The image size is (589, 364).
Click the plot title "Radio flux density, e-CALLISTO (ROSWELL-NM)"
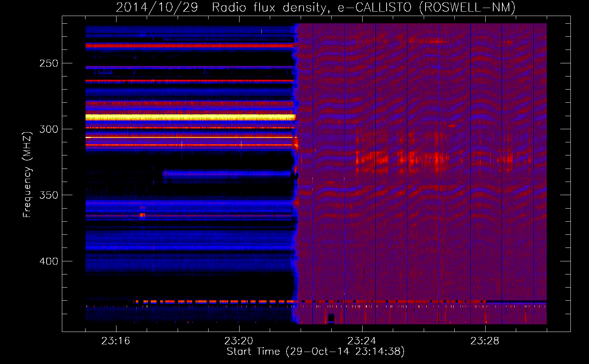click(363, 7)
